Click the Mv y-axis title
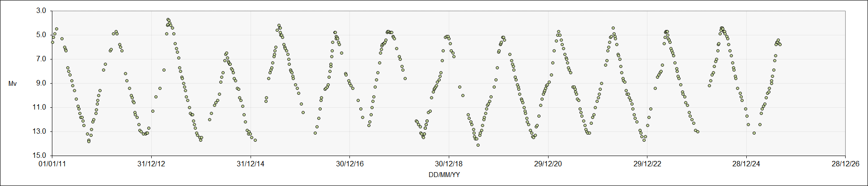This screenshot has width=868, height=186. pos(13,84)
